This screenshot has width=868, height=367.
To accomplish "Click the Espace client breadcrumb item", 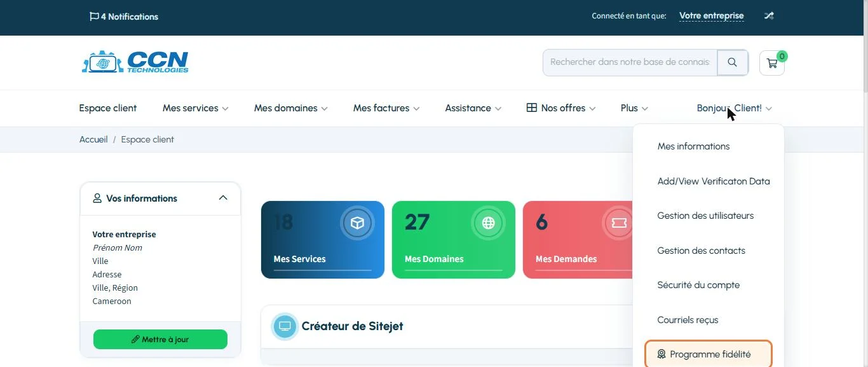I will pyautogui.click(x=147, y=139).
